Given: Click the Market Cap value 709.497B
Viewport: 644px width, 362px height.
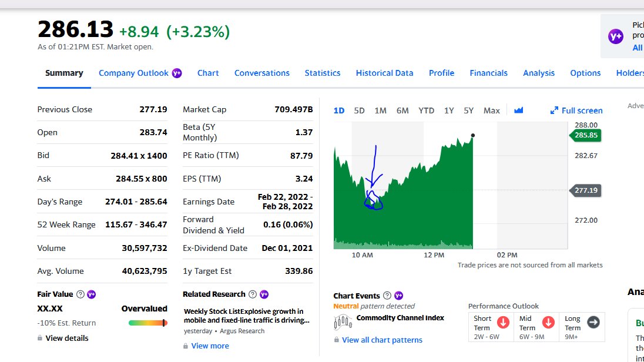Looking at the screenshot, I should coord(294,109).
